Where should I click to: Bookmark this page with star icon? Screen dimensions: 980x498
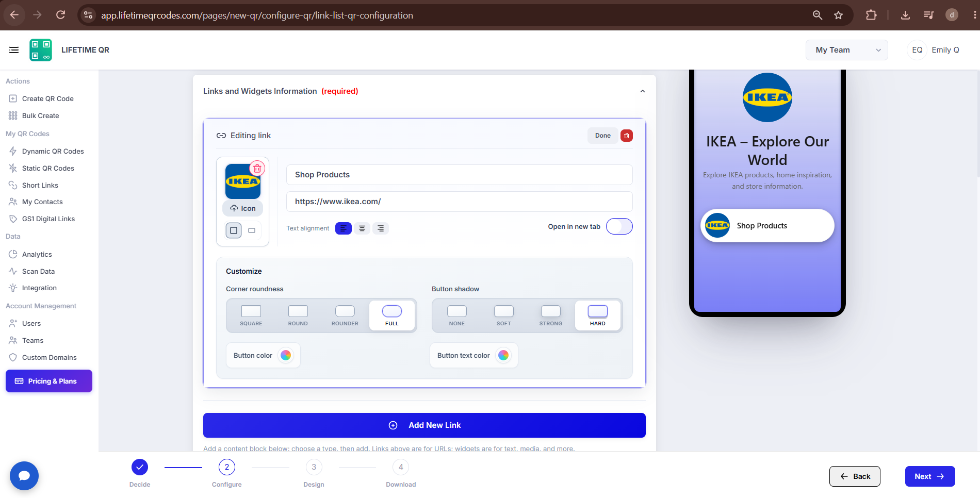[839, 15]
